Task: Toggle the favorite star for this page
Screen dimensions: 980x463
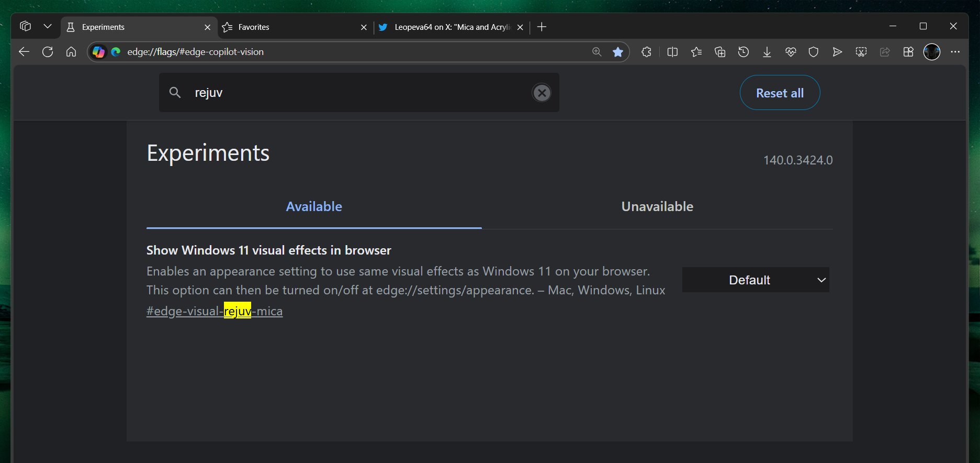Action: (x=618, y=52)
